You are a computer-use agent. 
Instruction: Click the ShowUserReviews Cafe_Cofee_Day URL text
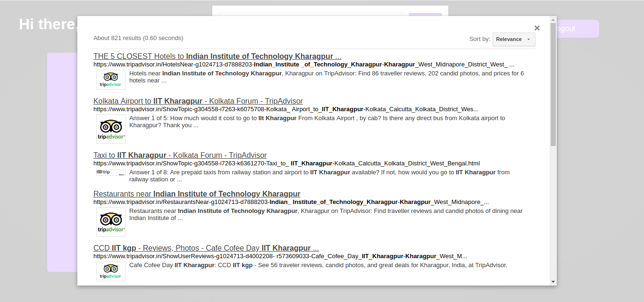click(x=280, y=256)
